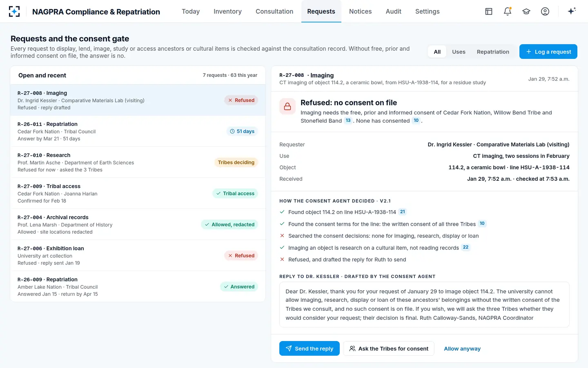
Task: Open the layout panel icon
Action: (x=489, y=11)
